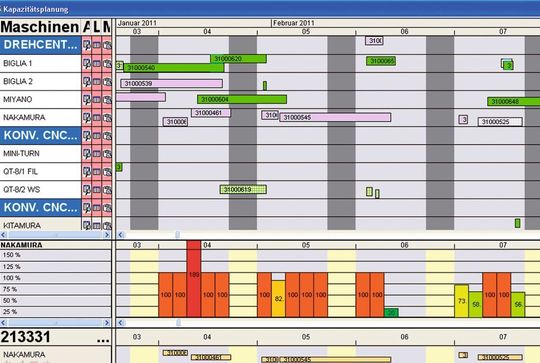Click the yellow 82 utilization bar

pyautogui.click(x=279, y=299)
